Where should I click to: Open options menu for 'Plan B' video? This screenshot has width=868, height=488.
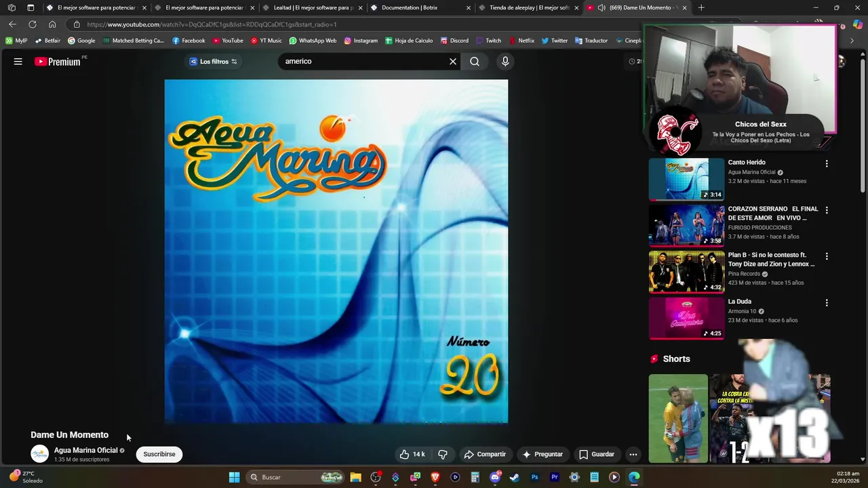coord(827,257)
